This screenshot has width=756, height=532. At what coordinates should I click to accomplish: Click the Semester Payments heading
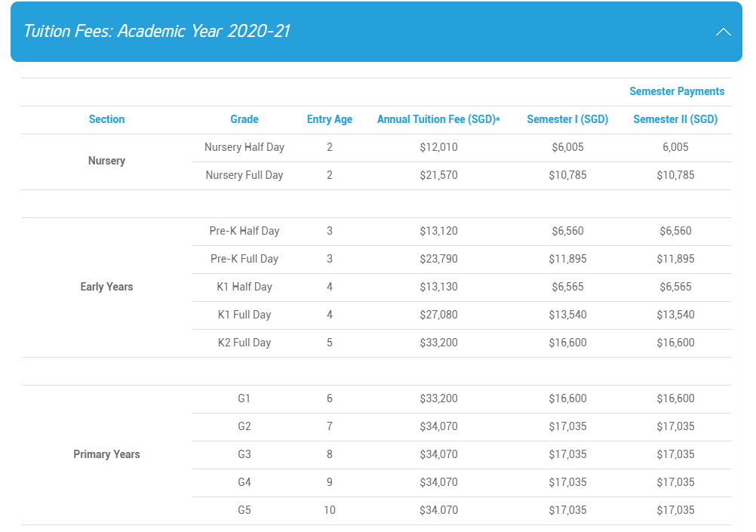[x=677, y=91]
